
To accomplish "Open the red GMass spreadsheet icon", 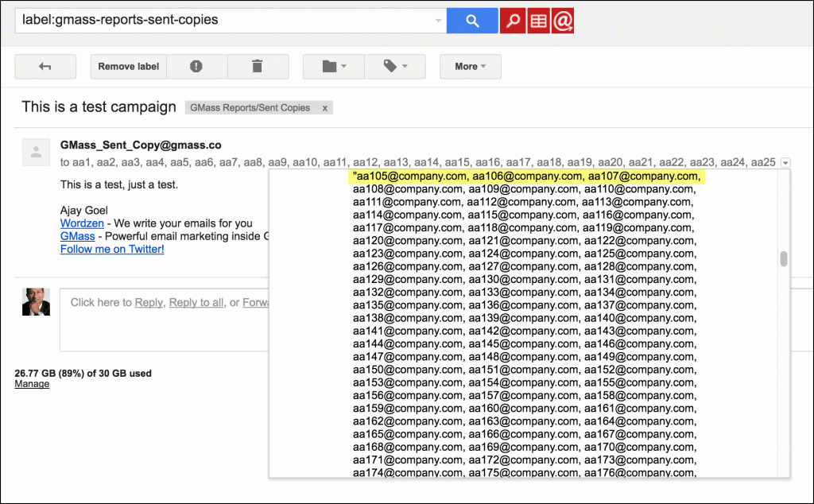I will coord(537,21).
